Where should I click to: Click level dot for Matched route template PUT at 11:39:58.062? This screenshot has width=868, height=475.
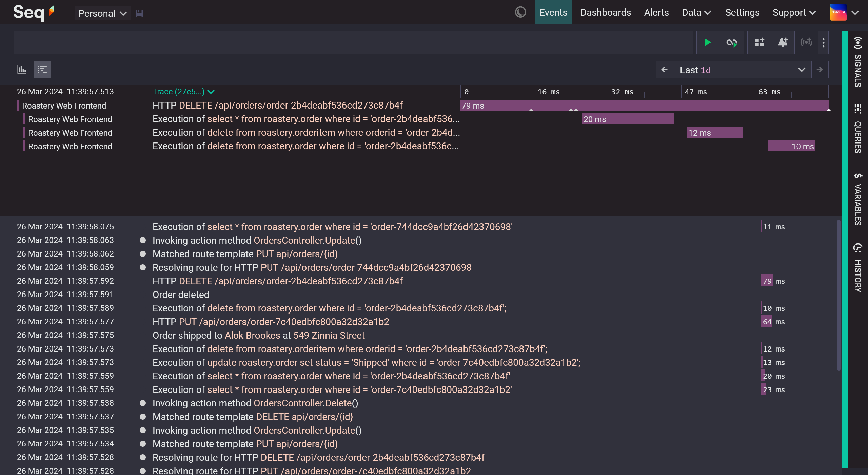[x=143, y=254]
